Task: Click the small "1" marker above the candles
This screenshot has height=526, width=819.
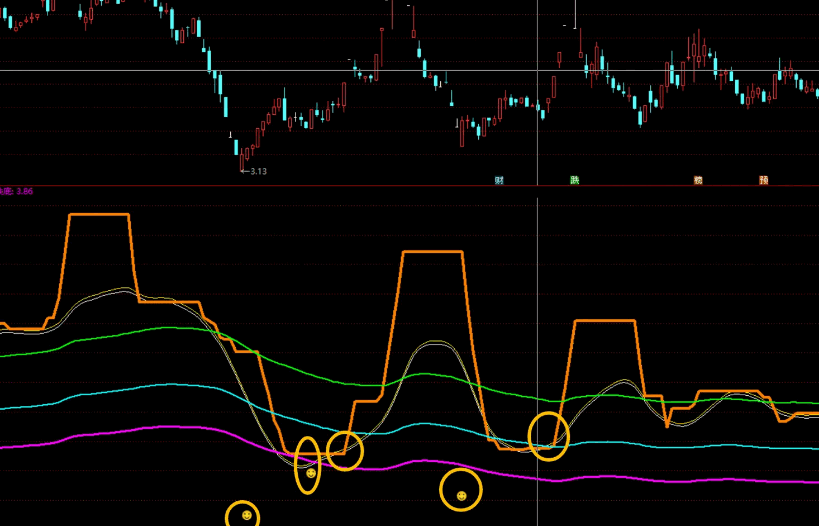Action: click(x=231, y=135)
